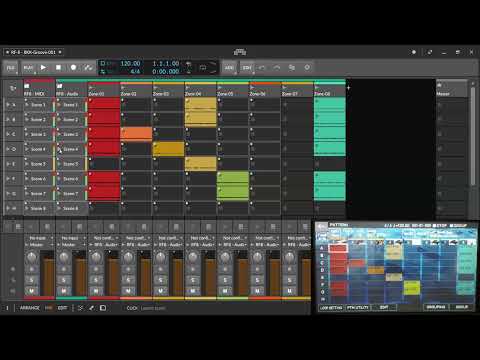Click the add track plus icon
Screen dimensions: 480x360
(348, 88)
